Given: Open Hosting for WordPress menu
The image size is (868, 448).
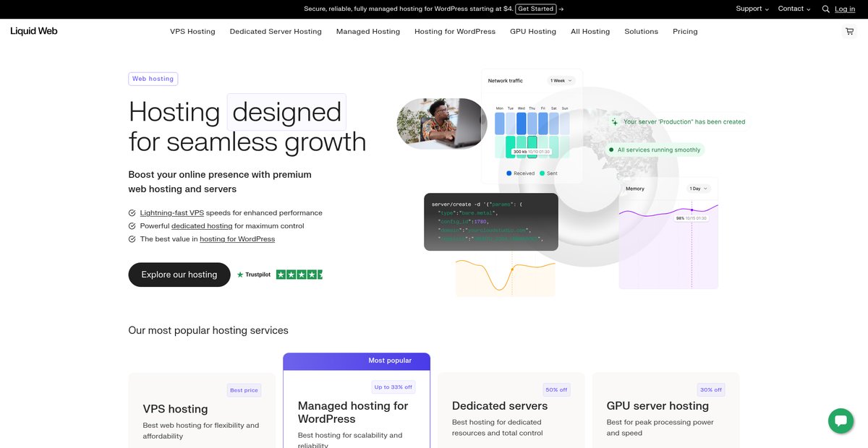Looking at the screenshot, I should pos(455,32).
